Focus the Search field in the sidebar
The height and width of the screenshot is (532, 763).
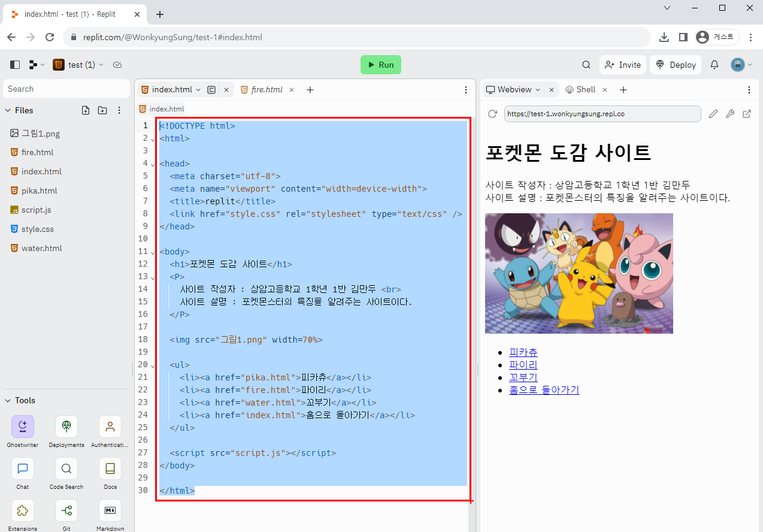coord(66,89)
